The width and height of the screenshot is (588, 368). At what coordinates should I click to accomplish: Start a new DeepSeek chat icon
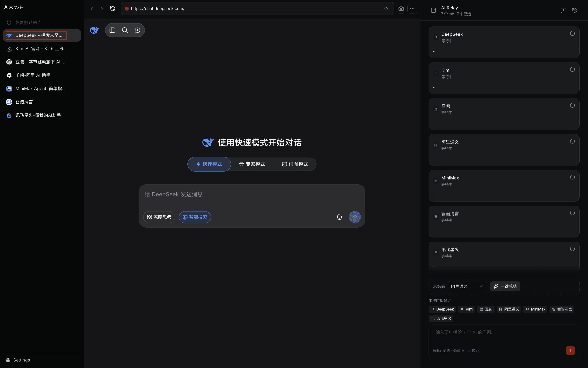tap(138, 30)
